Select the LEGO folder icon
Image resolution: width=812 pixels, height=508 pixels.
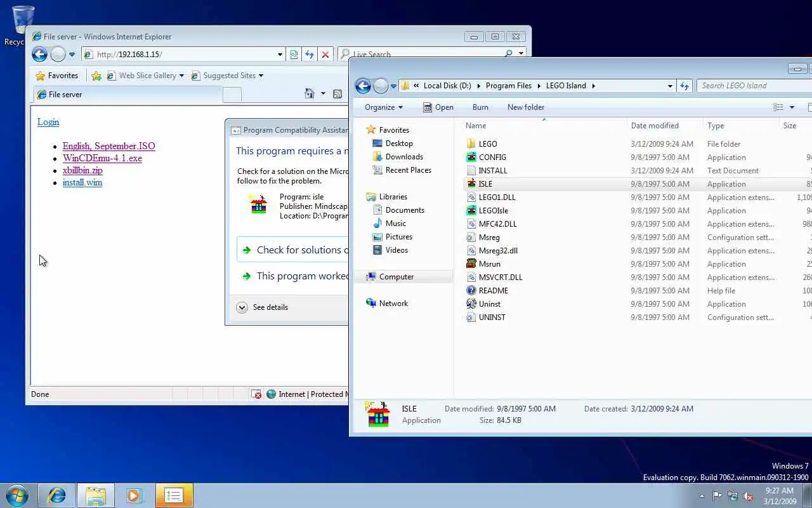471,144
